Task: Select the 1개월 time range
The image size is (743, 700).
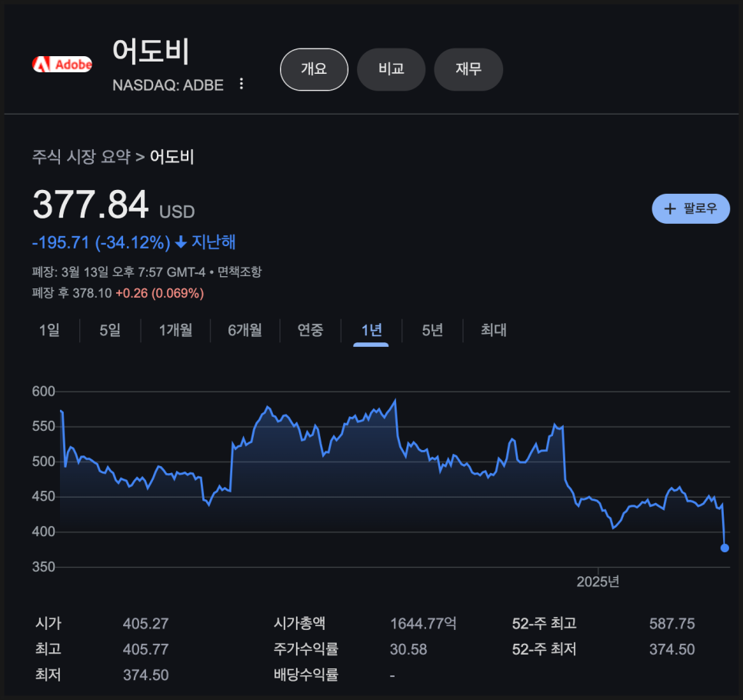Action: click(175, 330)
